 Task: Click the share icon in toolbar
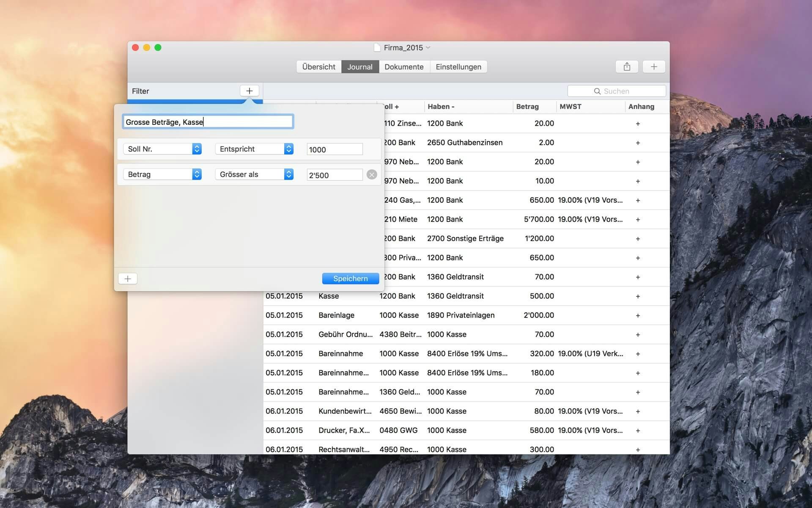coord(627,66)
